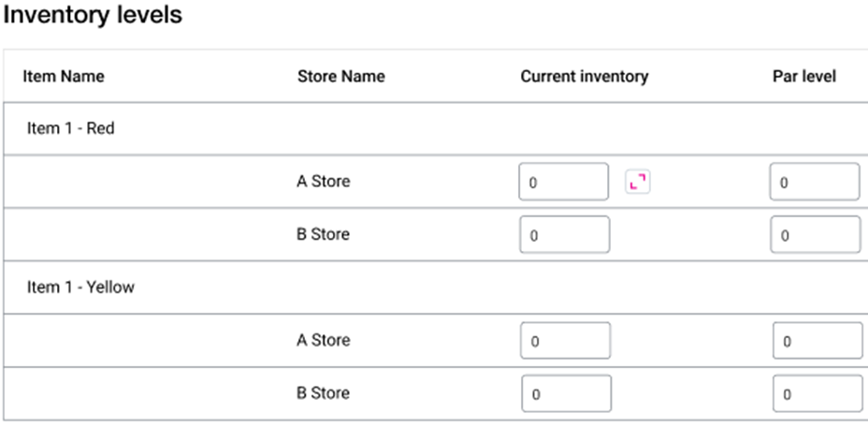The image size is (868, 427).
Task: Click B Store label under Item 1 - Red
Action: click(323, 235)
